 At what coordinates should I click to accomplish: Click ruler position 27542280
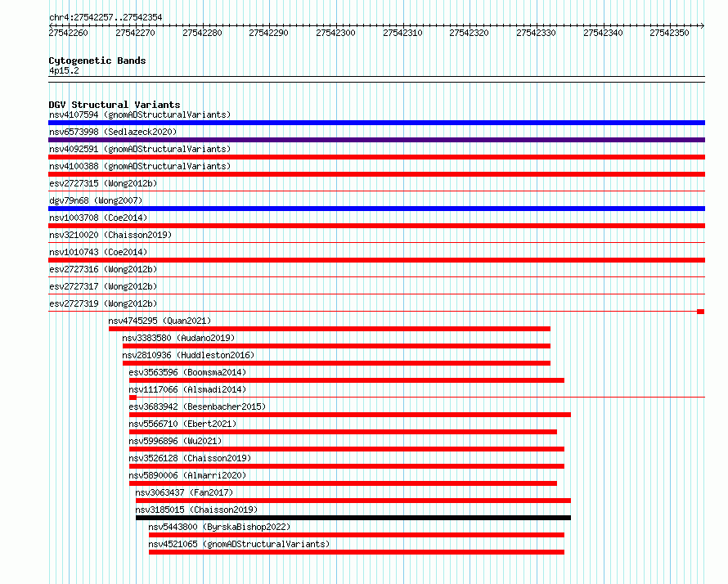[202, 33]
